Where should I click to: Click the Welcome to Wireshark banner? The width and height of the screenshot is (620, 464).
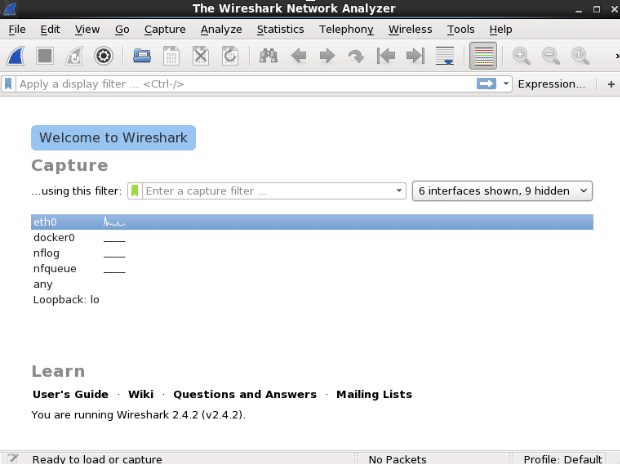click(113, 138)
